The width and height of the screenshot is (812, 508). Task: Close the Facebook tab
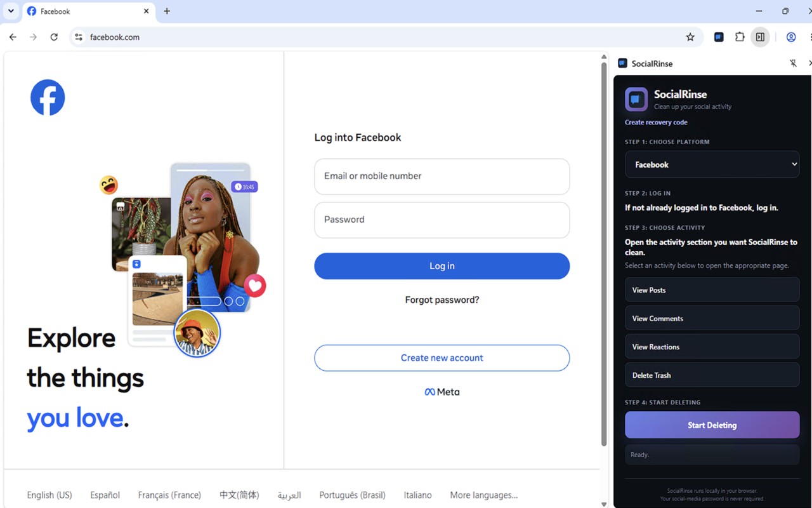147,11
